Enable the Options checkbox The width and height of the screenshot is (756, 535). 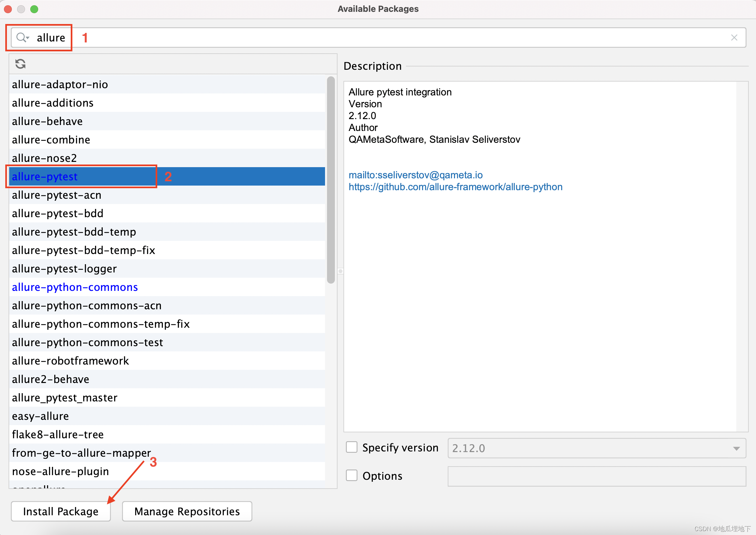click(351, 475)
